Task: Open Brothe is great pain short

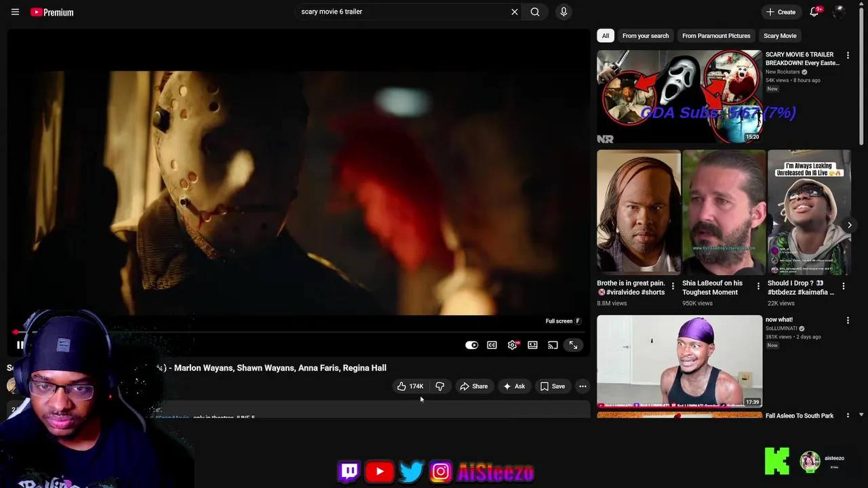Action: point(639,211)
